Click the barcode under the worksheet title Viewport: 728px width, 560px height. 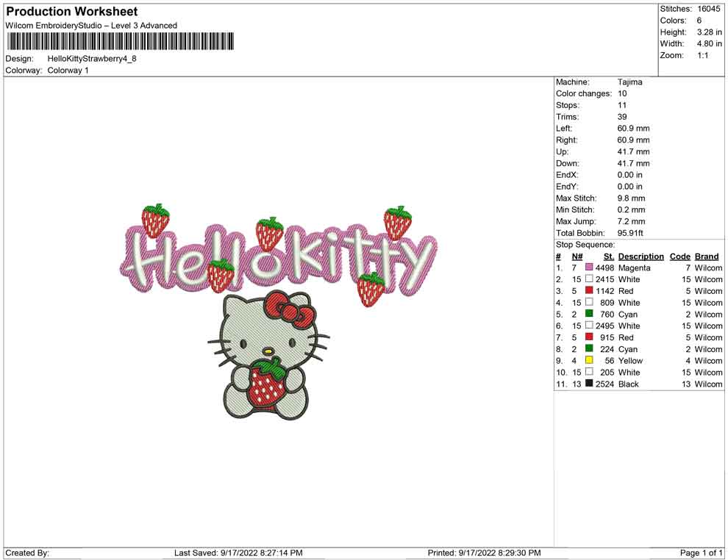pos(120,41)
